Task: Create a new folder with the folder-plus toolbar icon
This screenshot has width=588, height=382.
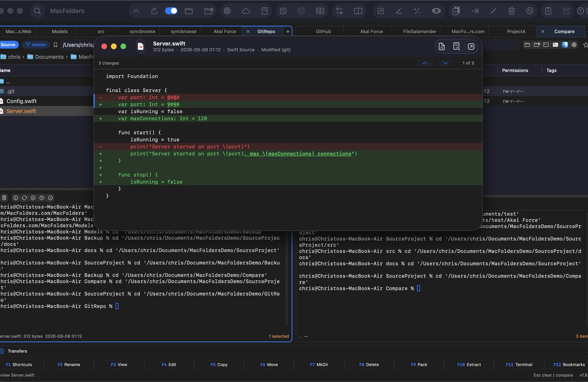Action: pos(209,11)
